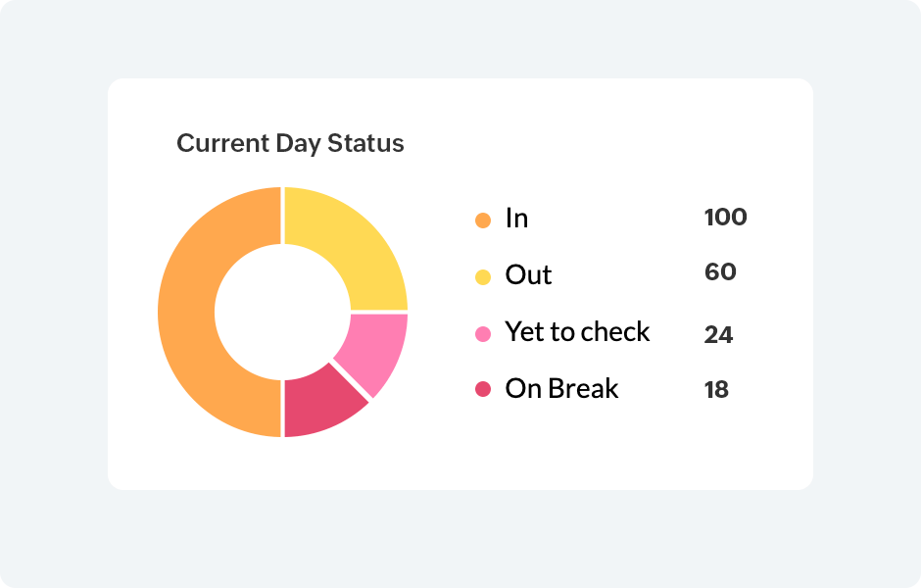921x588 pixels.
Task: Click the In count value 100
Action: click(x=725, y=218)
